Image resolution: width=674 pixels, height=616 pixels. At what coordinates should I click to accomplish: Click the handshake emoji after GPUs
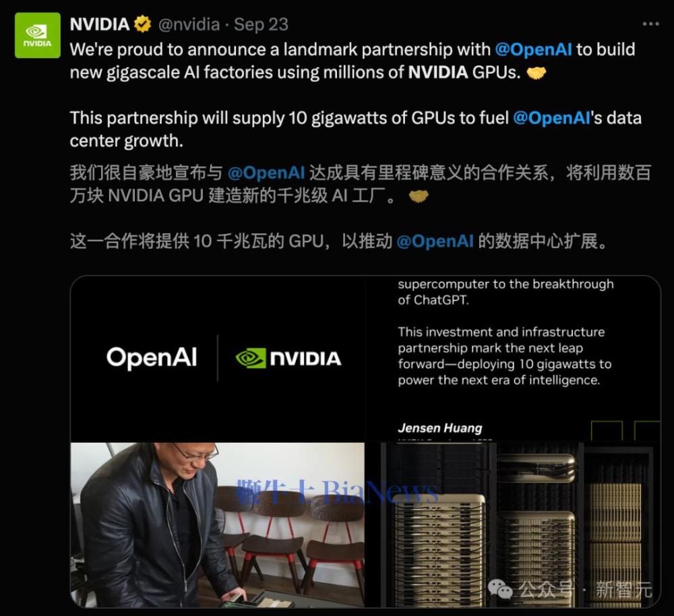(x=536, y=73)
